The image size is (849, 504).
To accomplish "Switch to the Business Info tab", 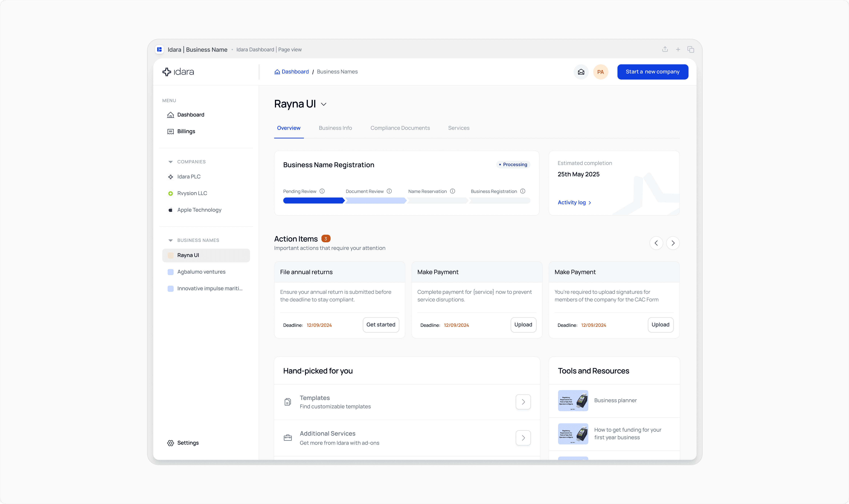I will point(335,128).
